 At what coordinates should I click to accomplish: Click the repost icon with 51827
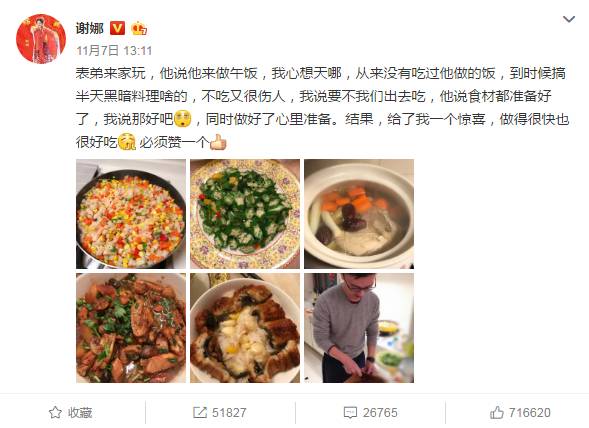click(199, 413)
